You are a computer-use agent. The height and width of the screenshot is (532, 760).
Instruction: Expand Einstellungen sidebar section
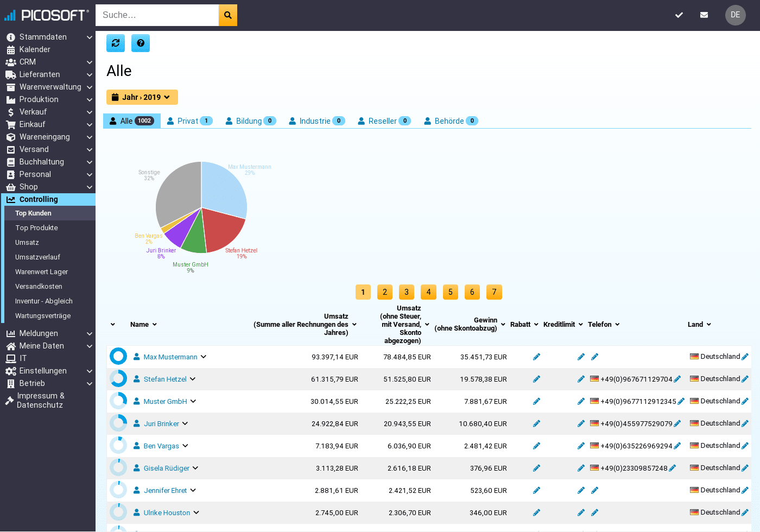(90, 371)
